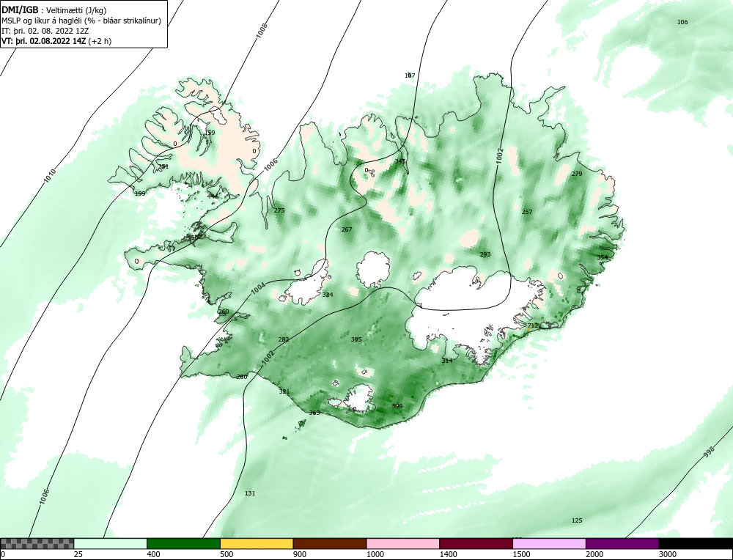The image size is (733, 560).
Task: Click the map value "321"
Action: pyautogui.click(x=284, y=391)
